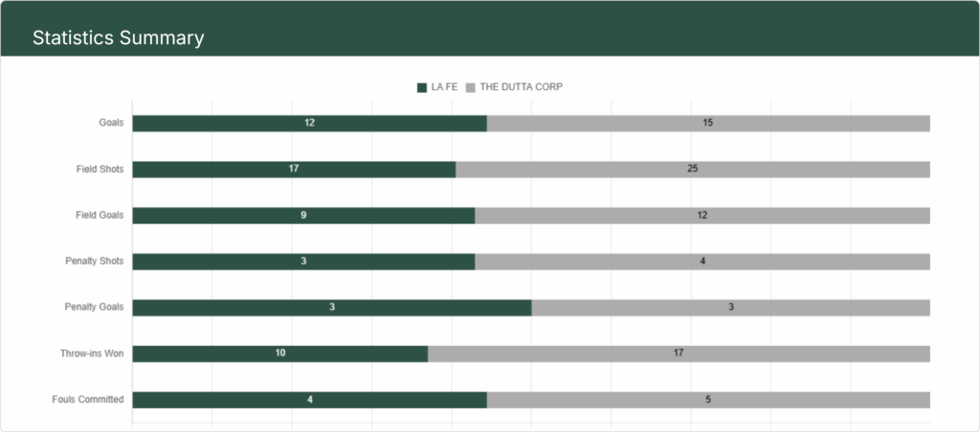Select THE DUTTA CORP Fouls Committed bar
Viewport: 980px width, 432px height.
coord(708,399)
